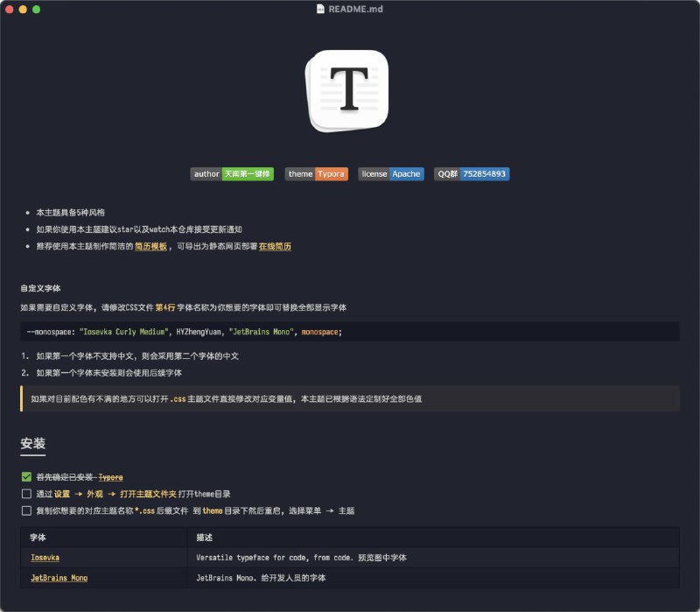Click highlighted 外观 text in task list

pos(94,494)
